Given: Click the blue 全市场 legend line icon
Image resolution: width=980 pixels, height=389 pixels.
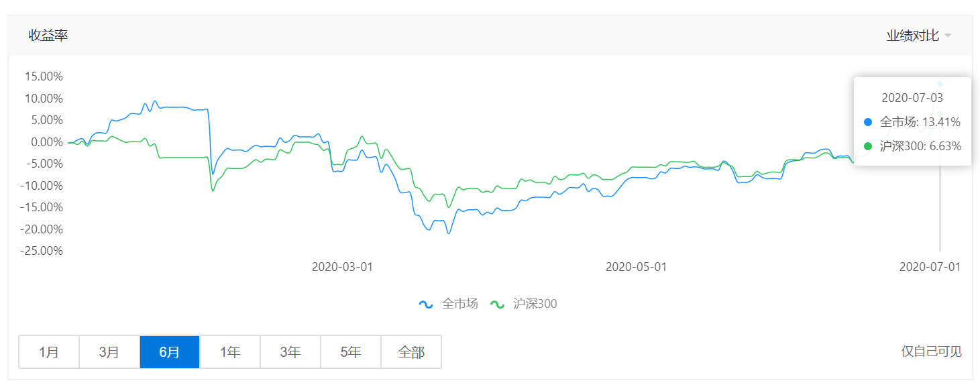Looking at the screenshot, I should point(425,303).
